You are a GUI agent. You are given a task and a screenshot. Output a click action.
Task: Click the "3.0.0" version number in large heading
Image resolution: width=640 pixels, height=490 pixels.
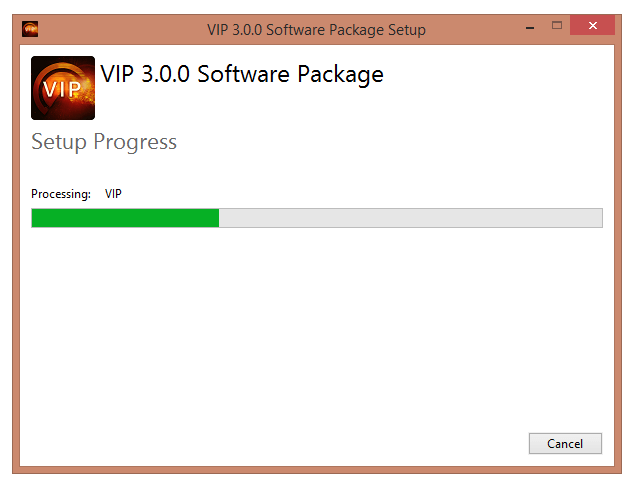click(x=165, y=74)
